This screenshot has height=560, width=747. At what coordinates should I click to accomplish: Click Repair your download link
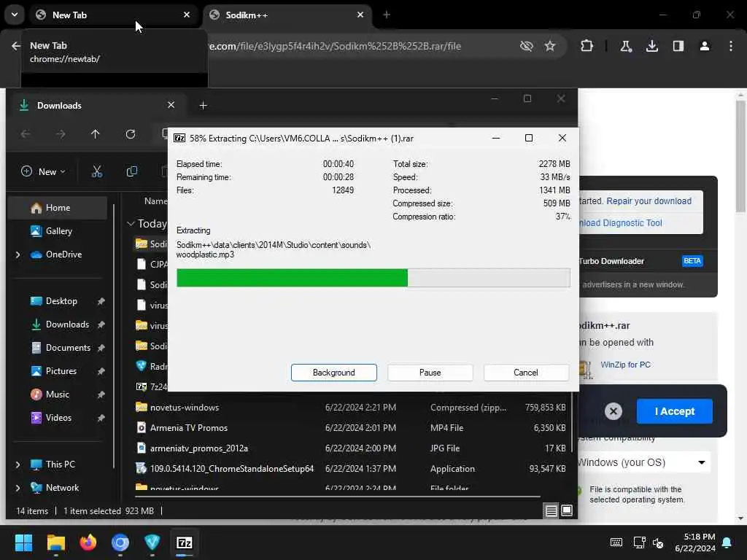click(649, 201)
